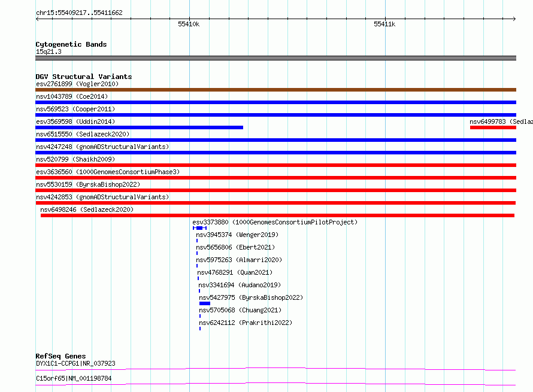
Task: Open the nsv5530159 (ByrskaBishop2022) label
Action: [88, 184]
